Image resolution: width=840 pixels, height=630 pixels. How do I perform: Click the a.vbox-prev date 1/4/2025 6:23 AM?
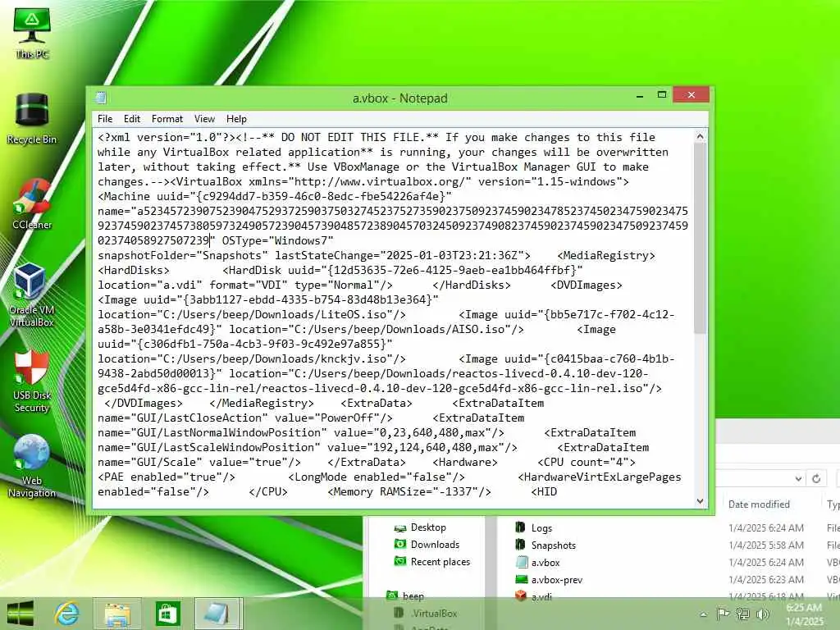(766, 580)
